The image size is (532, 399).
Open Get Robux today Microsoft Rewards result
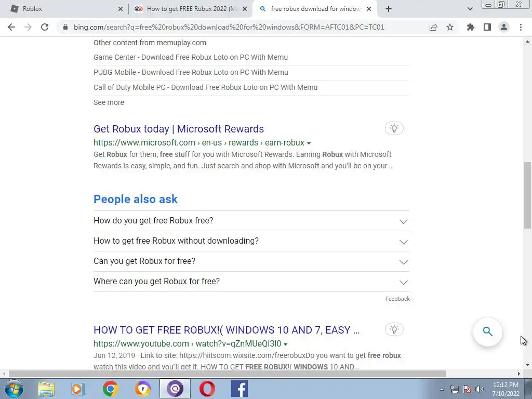tap(179, 129)
